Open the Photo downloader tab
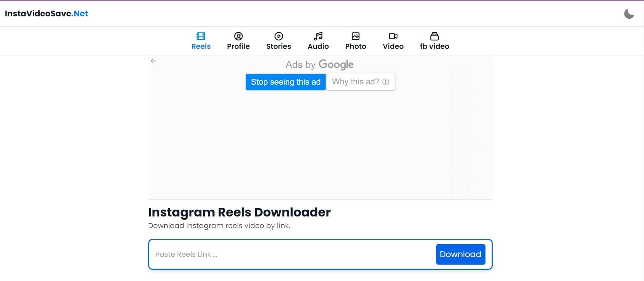 coord(356,41)
